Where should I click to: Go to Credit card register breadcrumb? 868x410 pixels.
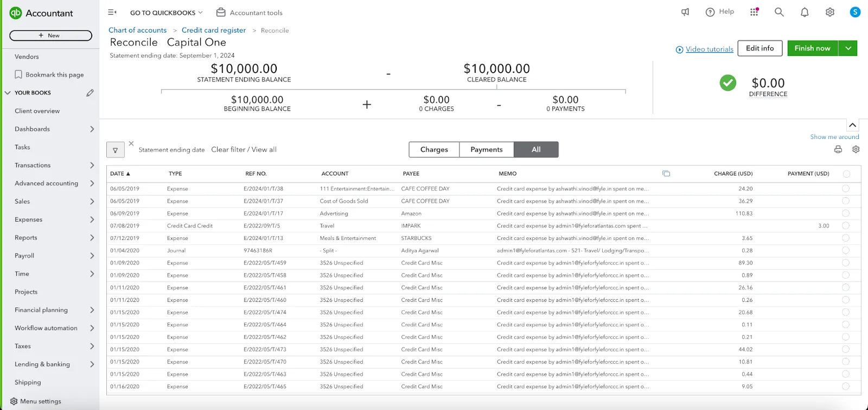pos(214,30)
